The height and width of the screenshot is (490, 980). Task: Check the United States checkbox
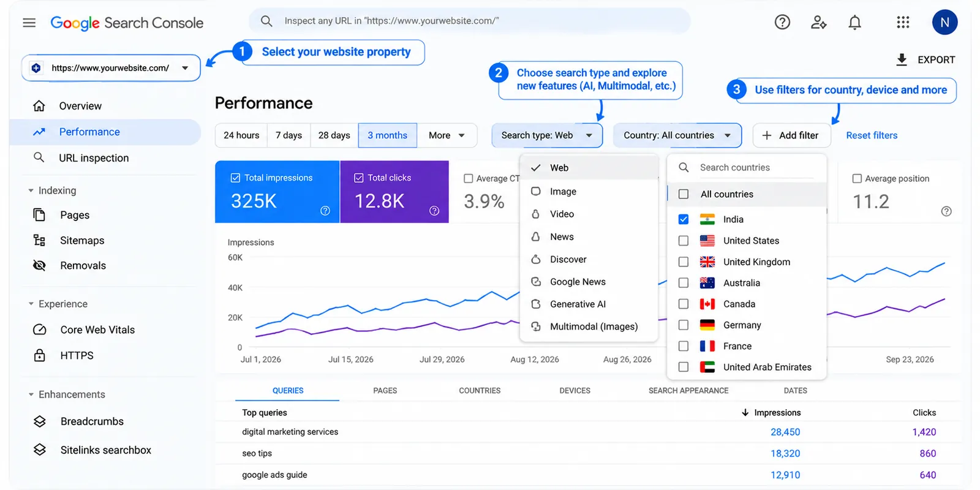684,241
